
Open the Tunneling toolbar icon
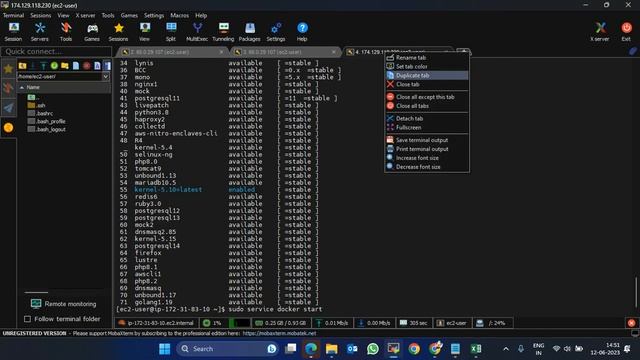tap(223, 32)
